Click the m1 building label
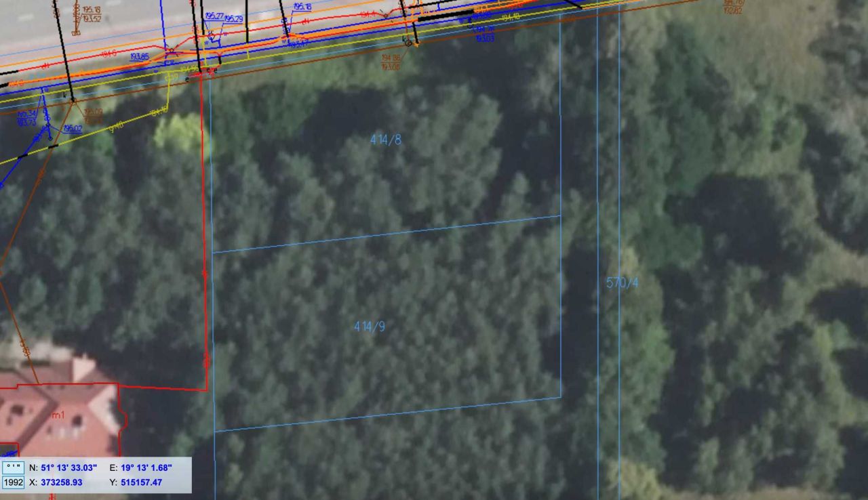This screenshot has width=868, height=500. click(58, 415)
